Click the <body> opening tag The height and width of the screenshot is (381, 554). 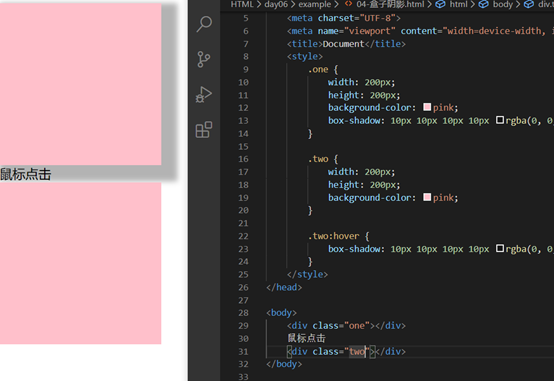coord(281,313)
